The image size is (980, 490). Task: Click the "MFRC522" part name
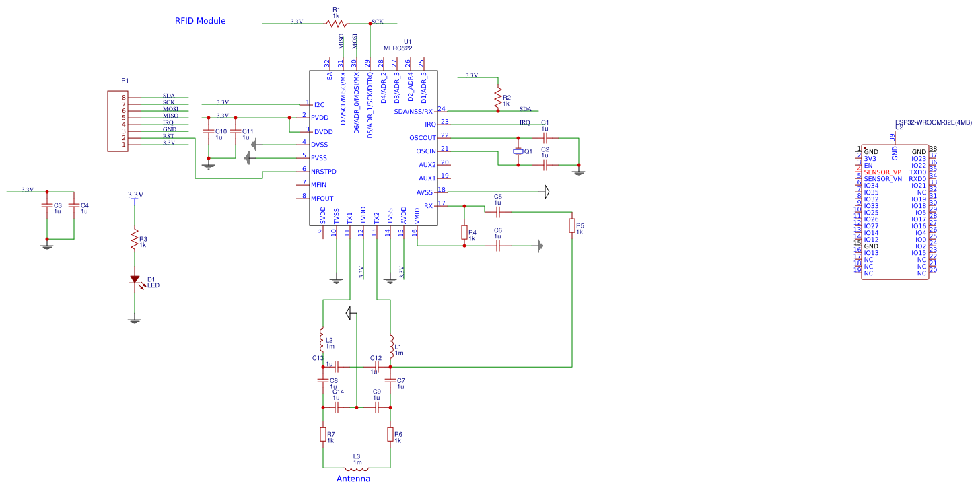click(398, 48)
